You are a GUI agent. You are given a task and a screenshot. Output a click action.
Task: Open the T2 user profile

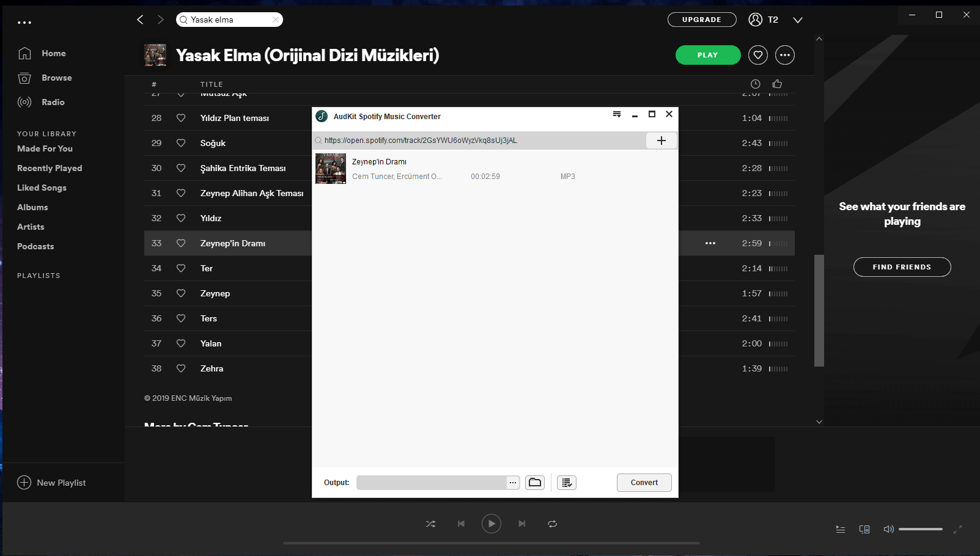(x=764, y=20)
